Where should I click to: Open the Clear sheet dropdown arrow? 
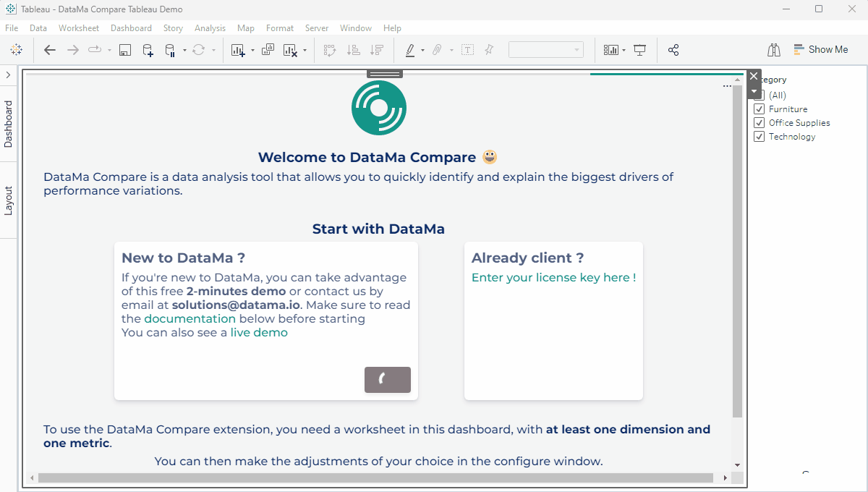(305, 51)
